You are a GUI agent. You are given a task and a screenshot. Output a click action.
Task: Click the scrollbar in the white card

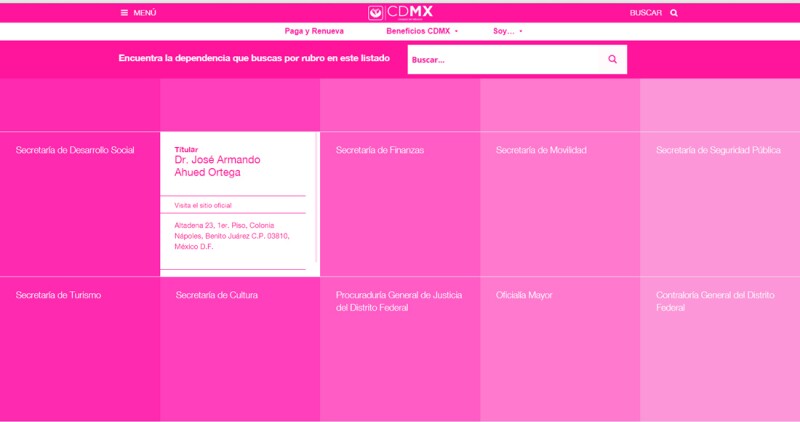(317, 198)
